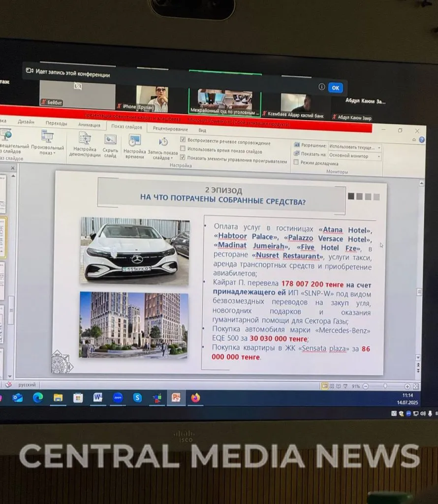Open the Zoom app in the taskbar
This screenshot has width=438, height=504.
(x=117, y=398)
